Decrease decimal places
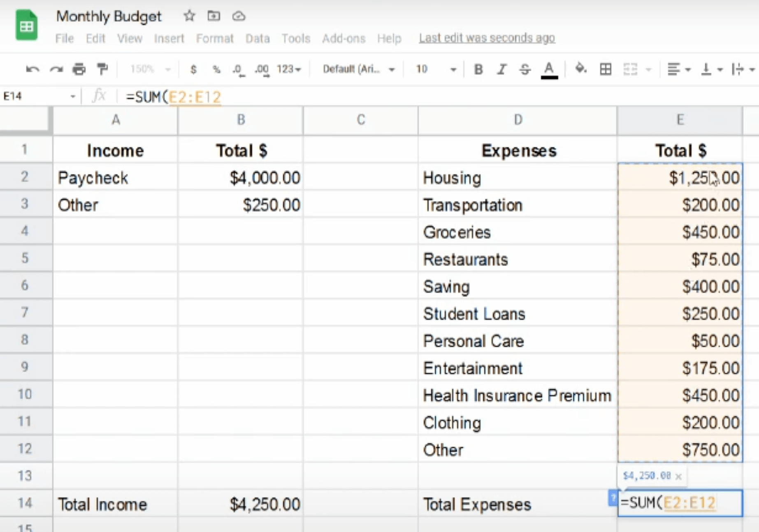 [x=238, y=69]
